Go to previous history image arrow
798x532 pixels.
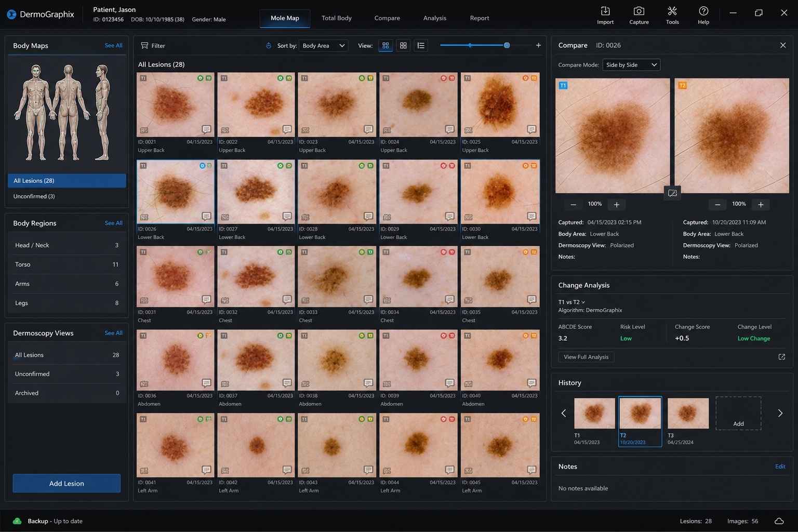[564, 414]
